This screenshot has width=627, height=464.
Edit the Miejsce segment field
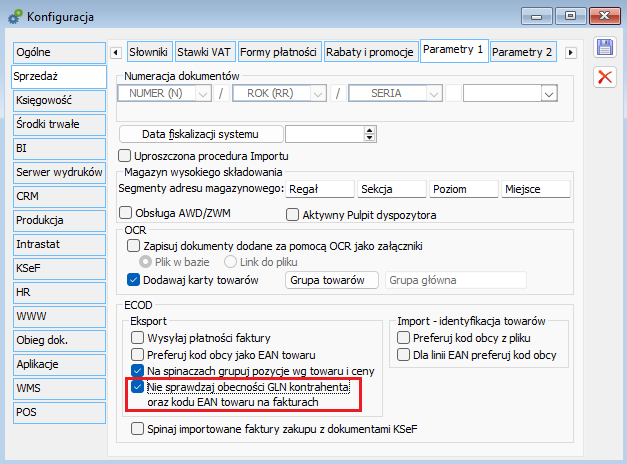536,189
